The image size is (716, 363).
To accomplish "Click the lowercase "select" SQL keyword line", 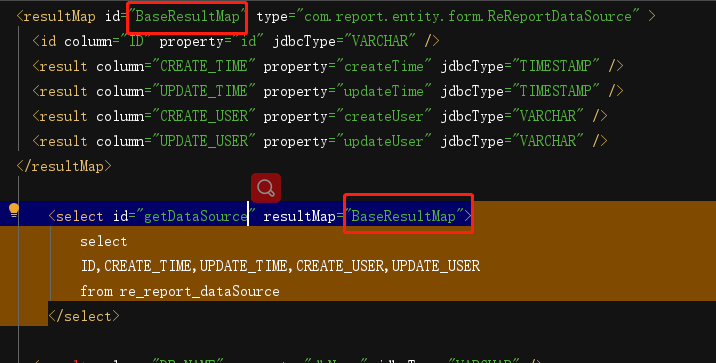I will pos(104,242).
